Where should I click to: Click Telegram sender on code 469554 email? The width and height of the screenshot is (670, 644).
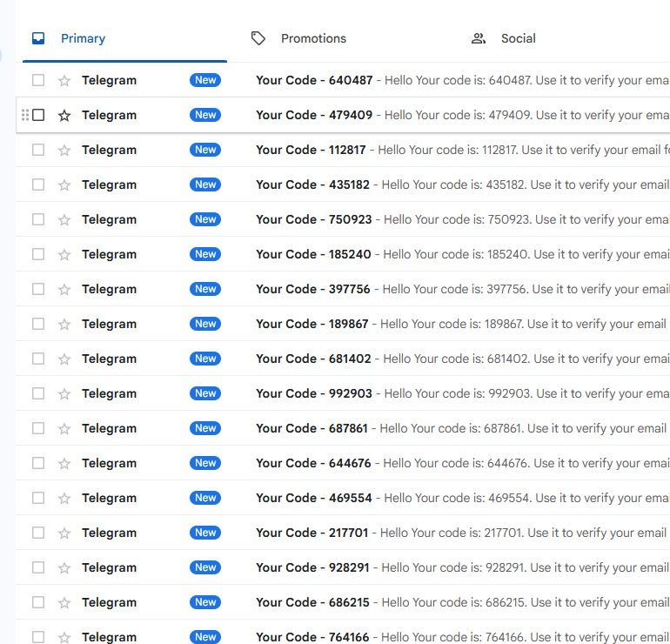click(109, 498)
